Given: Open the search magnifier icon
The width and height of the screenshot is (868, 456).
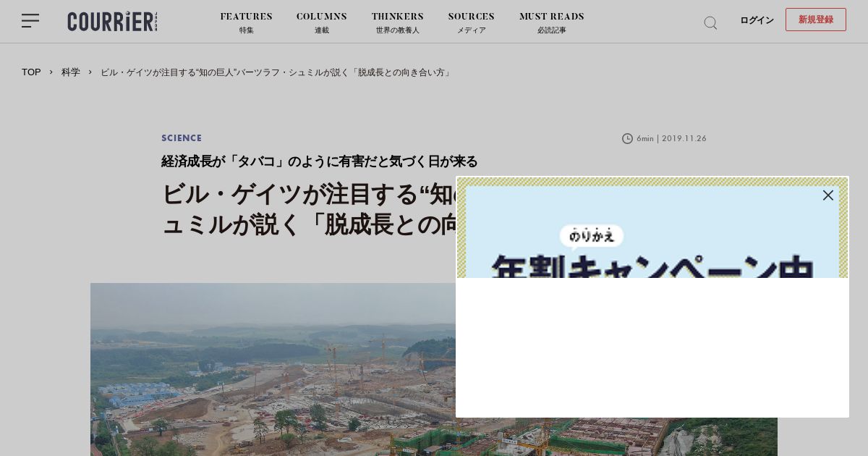Looking at the screenshot, I should (x=710, y=22).
